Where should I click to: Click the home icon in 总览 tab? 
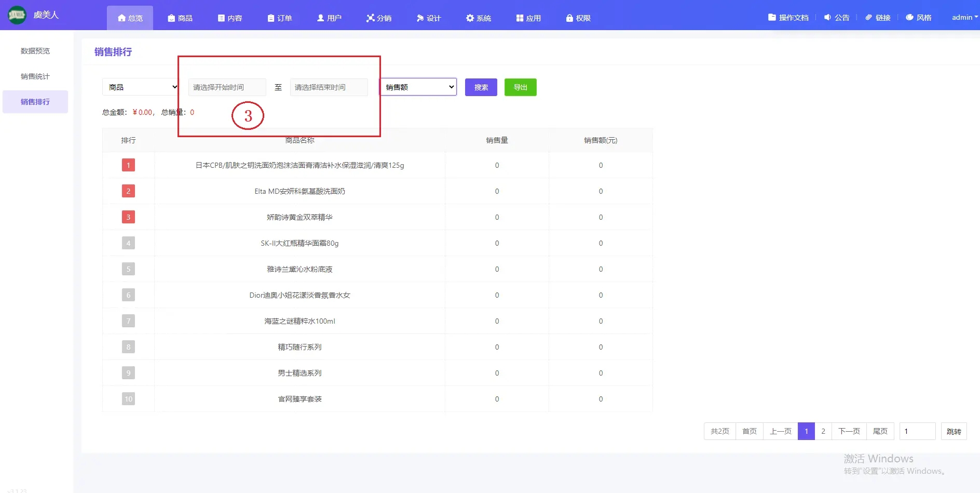121,18
